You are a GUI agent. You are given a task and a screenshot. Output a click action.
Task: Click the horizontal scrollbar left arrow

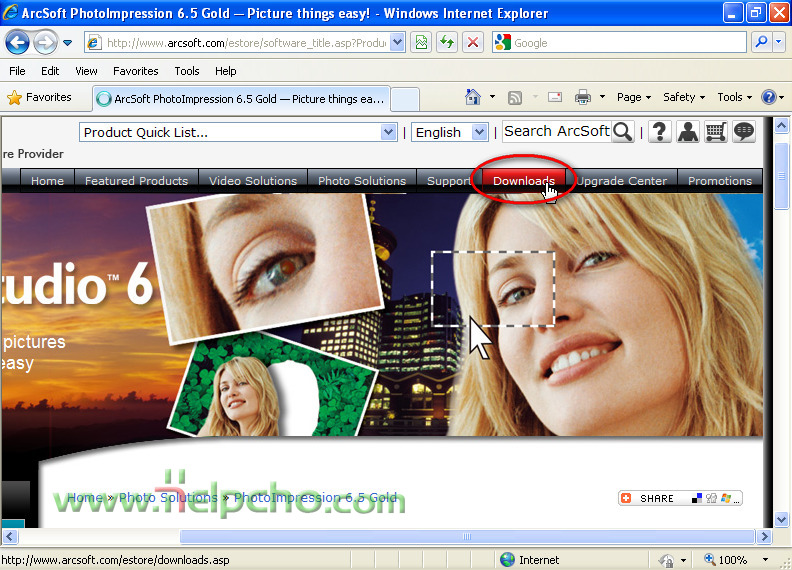10,536
